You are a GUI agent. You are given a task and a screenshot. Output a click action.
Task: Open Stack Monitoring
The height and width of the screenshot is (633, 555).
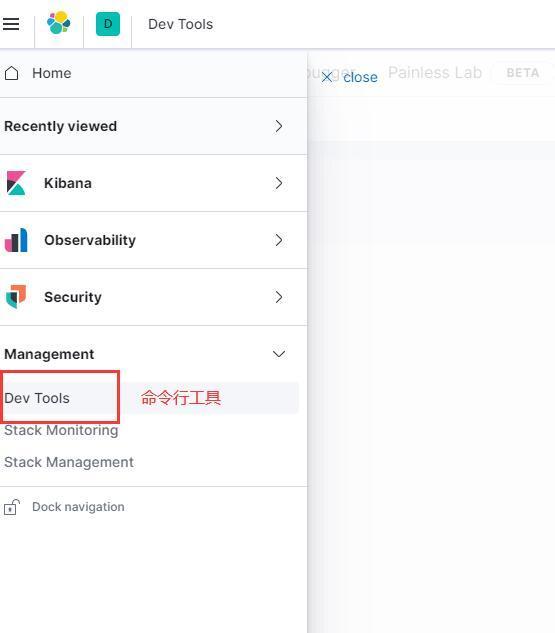pos(61,430)
